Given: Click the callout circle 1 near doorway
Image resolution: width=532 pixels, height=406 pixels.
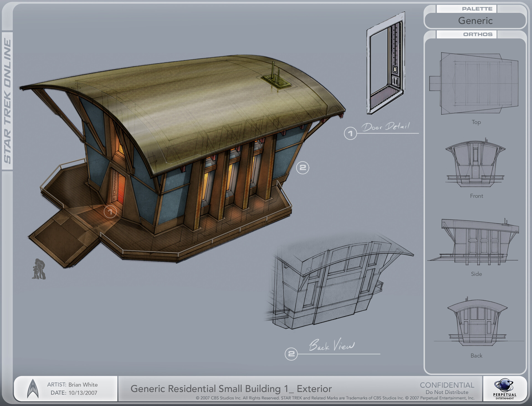Looking at the screenshot, I should coord(110,212).
